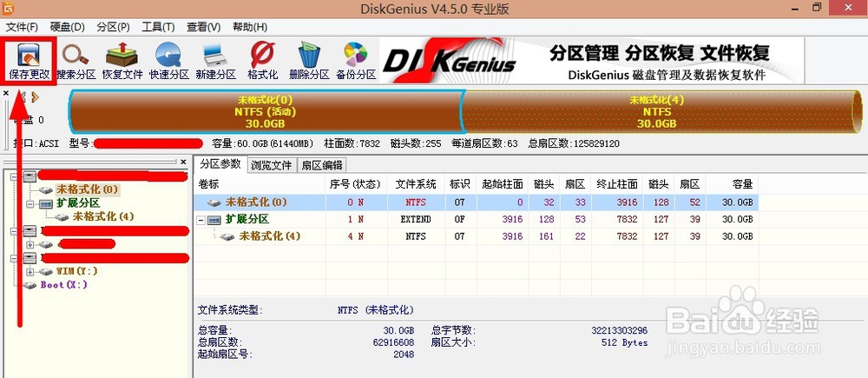Open the 分区(P) menu
This screenshot has height=378, width=868.
tap(113, 27)
